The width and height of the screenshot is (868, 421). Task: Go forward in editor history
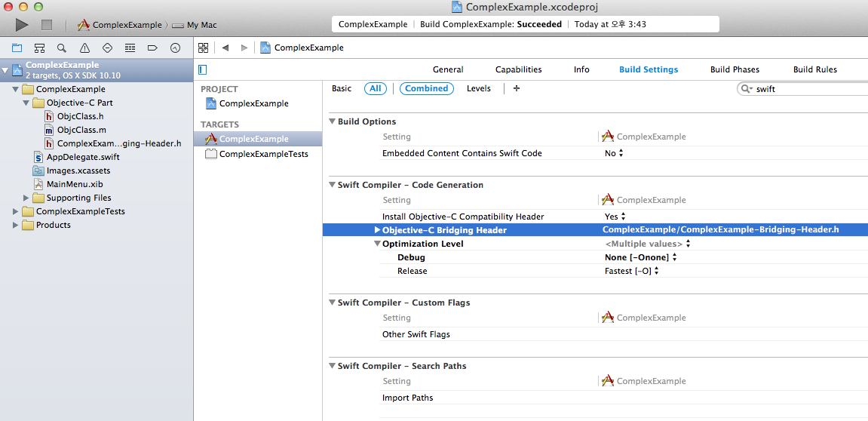click(x=244, y=48)
